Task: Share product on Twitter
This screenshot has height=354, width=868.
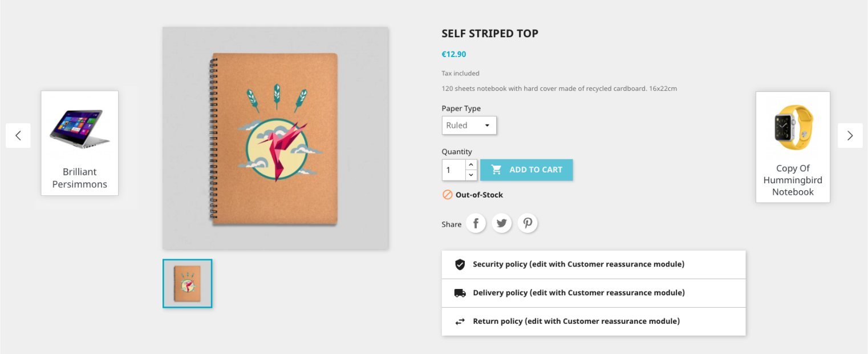Action: point(502,223)
